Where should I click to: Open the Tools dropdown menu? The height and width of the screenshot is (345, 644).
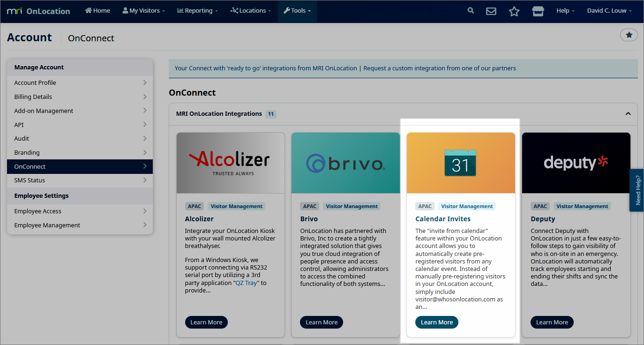[x=297, y=11]
